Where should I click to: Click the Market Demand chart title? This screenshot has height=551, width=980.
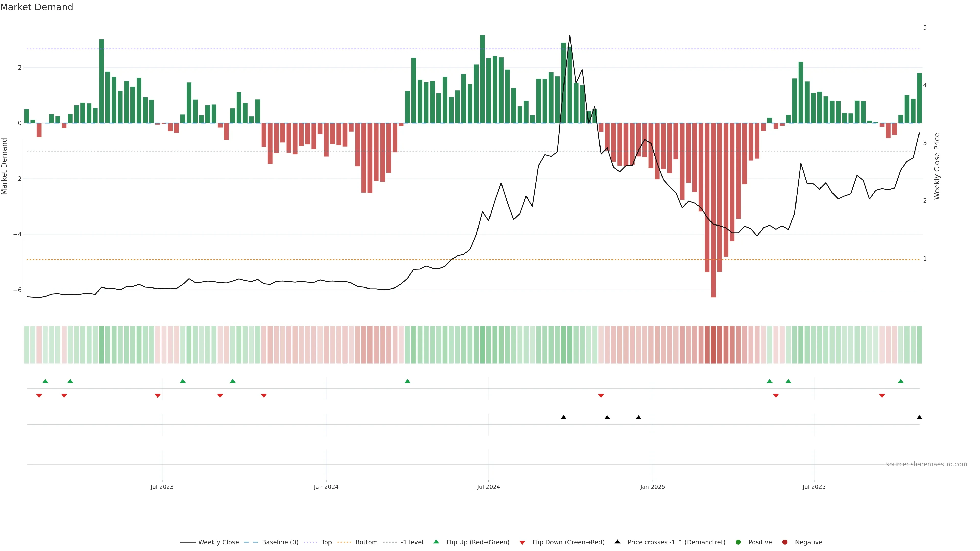tap(36, 7)
